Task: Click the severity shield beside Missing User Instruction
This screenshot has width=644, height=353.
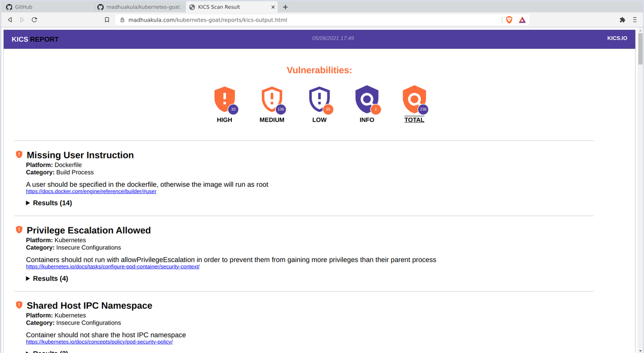Action: [x=19, y=154]
